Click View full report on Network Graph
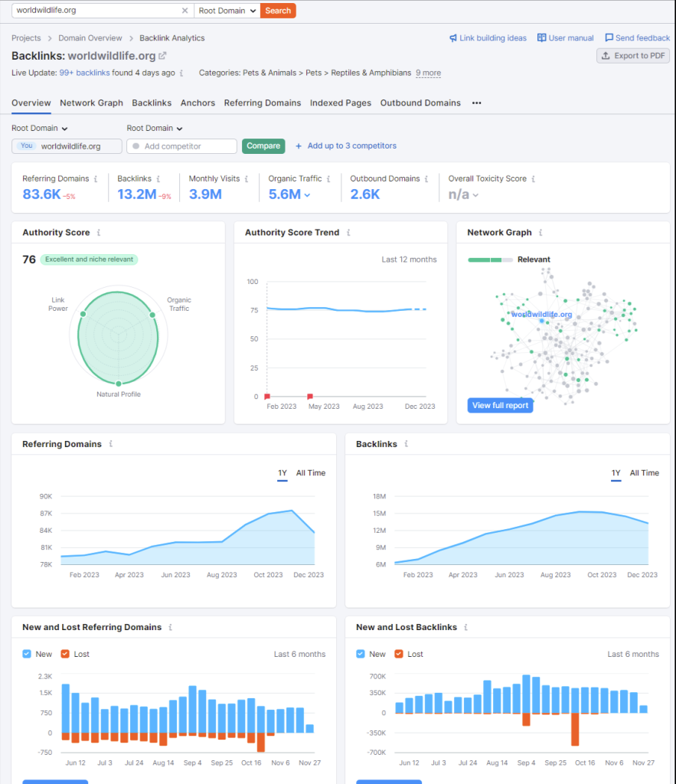Screen dimensions: 676x784 pyautogui.click(x=500, y=406)
